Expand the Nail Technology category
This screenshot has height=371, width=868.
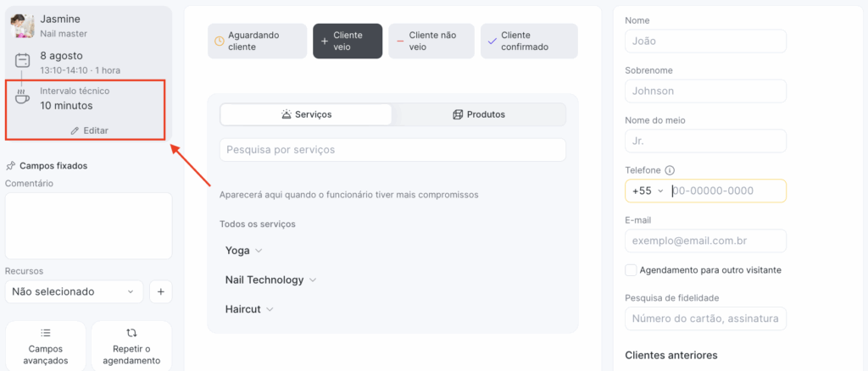click(270, 280)
